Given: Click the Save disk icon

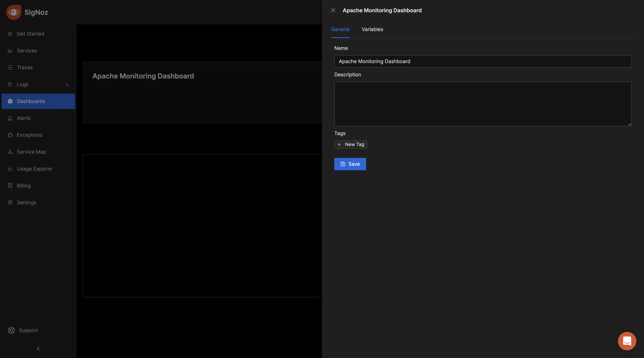Looking at the screenshot, I should (x=343, y=164).
